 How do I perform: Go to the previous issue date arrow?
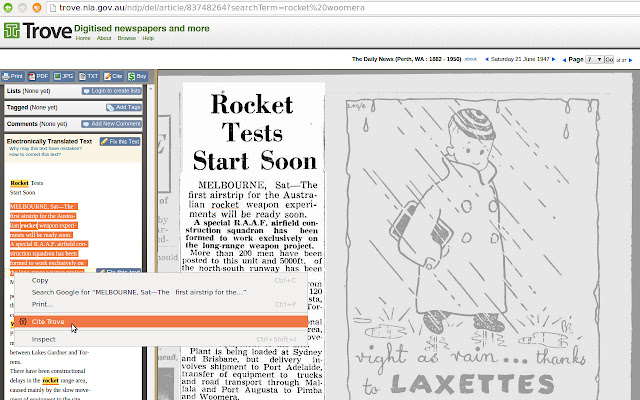tap(486, 60)
